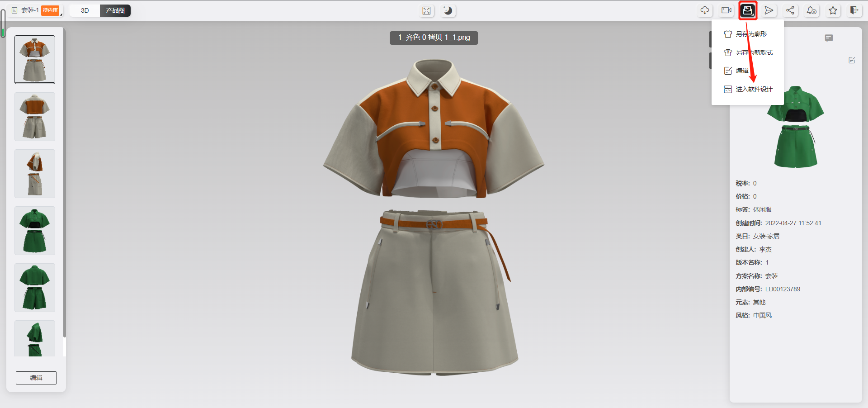This screenshot has width=868, height=408.
Task: Switch to the 3D view tab
Action: pos(85,10)
